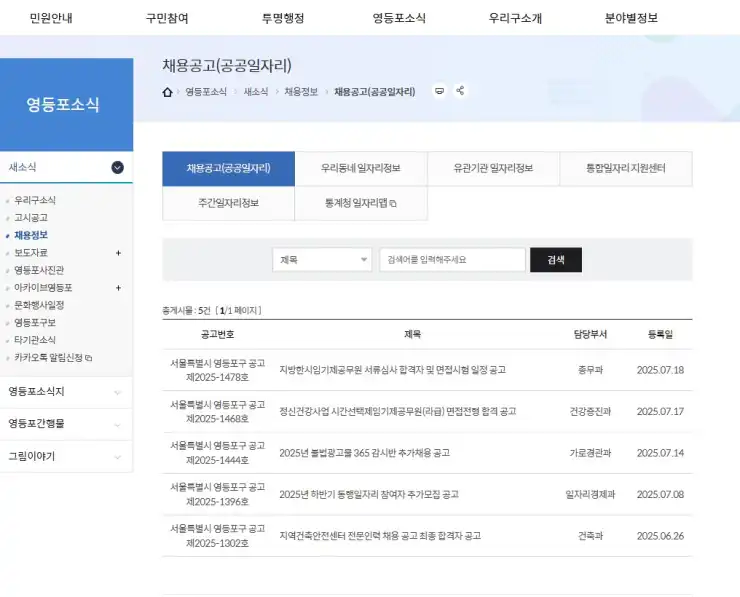Open 보도자료 in the sidebar
This screenshot has width=740, height=597.
coord(31,252)
